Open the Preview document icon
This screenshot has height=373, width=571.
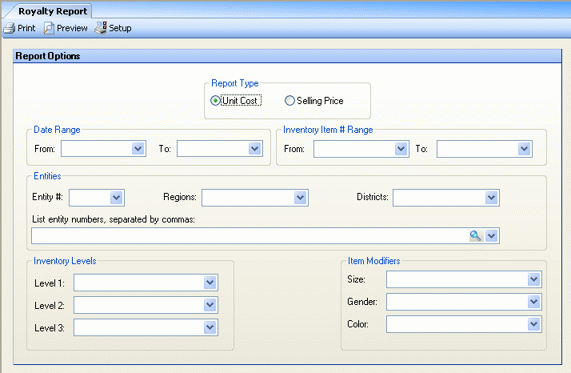(49, 28)
